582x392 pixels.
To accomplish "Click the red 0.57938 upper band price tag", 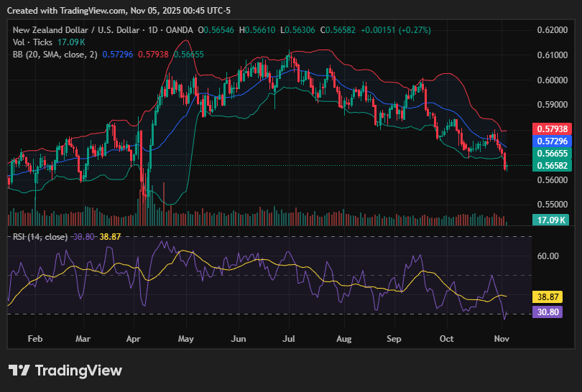I will tap(550, 129).
